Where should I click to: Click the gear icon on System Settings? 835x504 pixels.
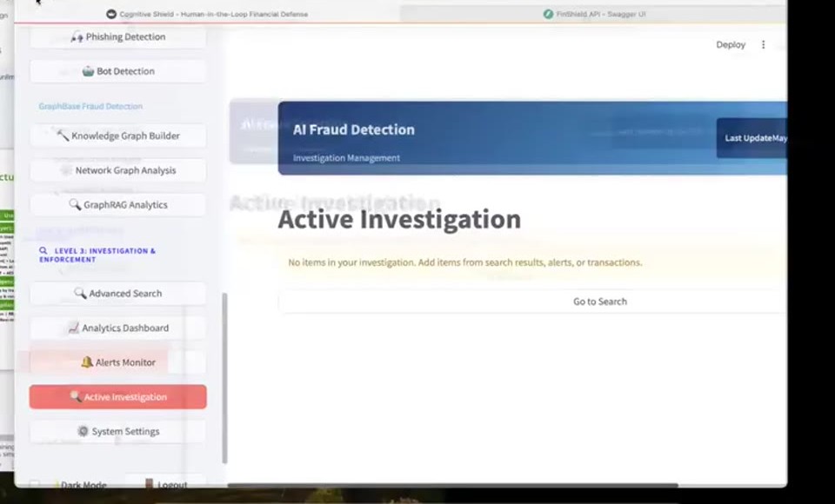(x=83, y=431)
